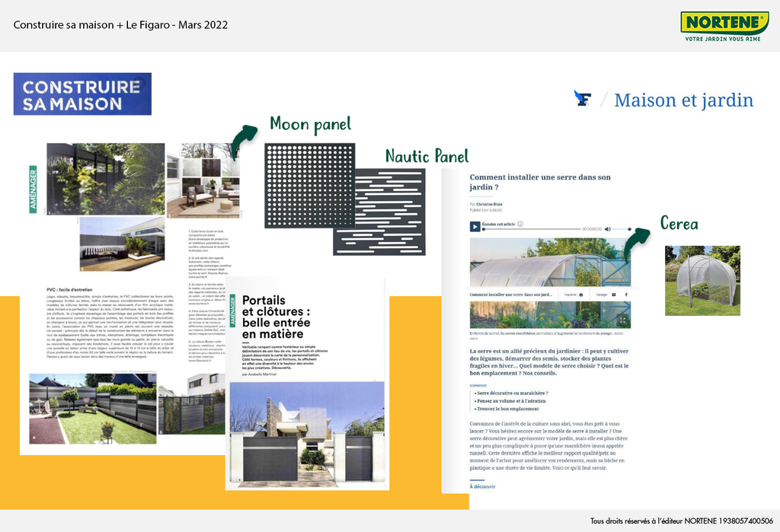Click the sticky bar title 'Comment installer une serre dans son jard...'

pyautogui.click(x=511, y=295)
